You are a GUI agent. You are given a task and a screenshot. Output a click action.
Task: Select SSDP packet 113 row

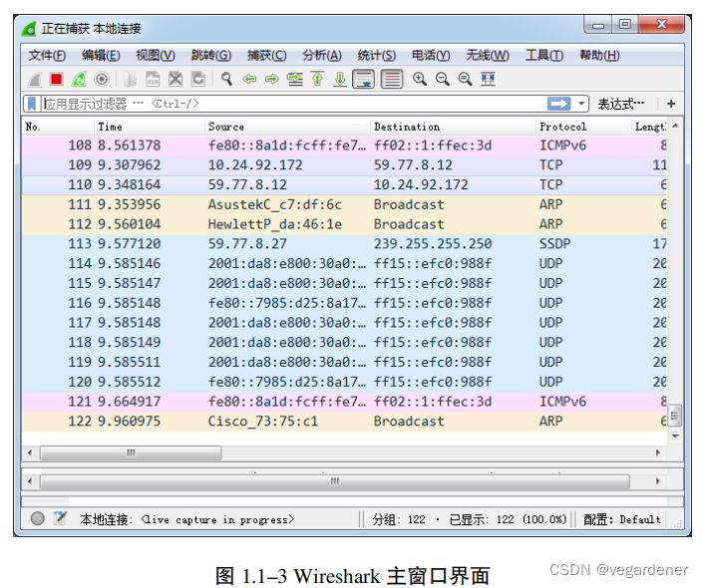click(x=344, y=244)
